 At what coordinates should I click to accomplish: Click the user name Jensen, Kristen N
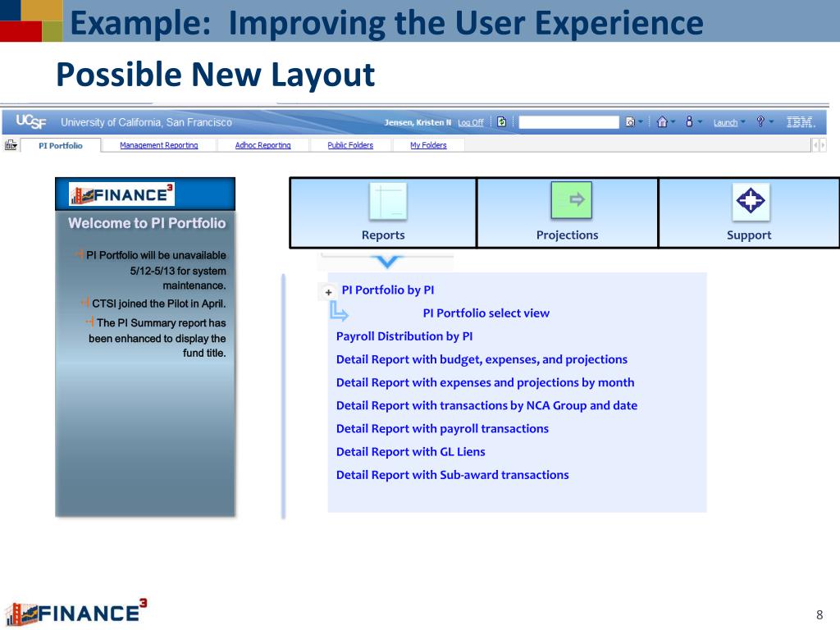pos(418,122)
